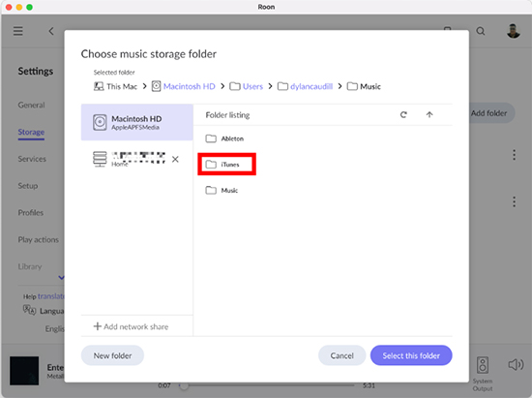Open System Output zone selector
532x398 pixels.
point(483,374)
